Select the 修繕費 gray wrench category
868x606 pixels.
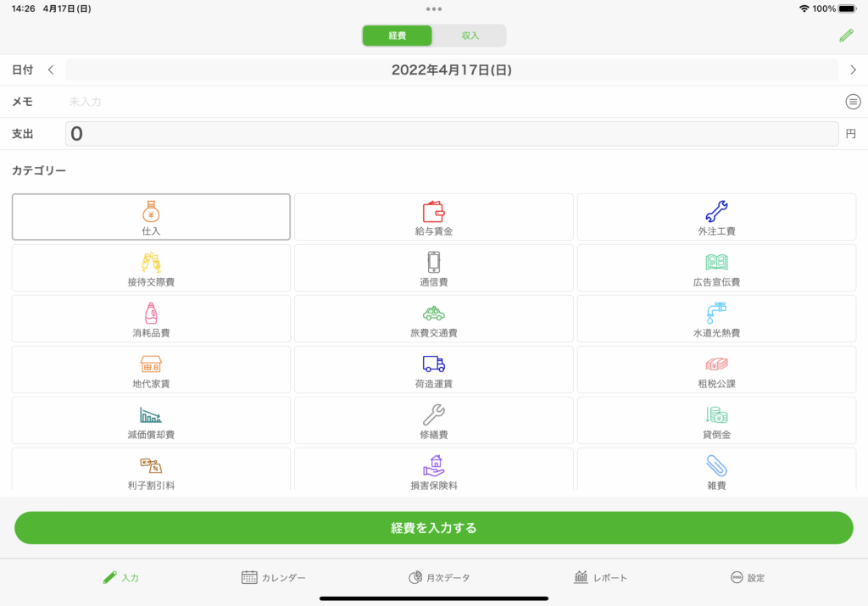pyautogui.click(x=434, y=420)
